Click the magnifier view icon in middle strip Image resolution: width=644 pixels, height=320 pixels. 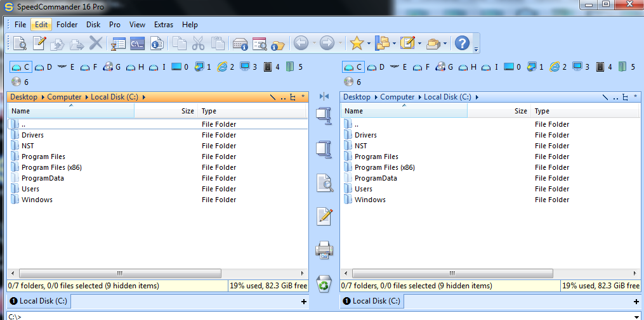324,182
